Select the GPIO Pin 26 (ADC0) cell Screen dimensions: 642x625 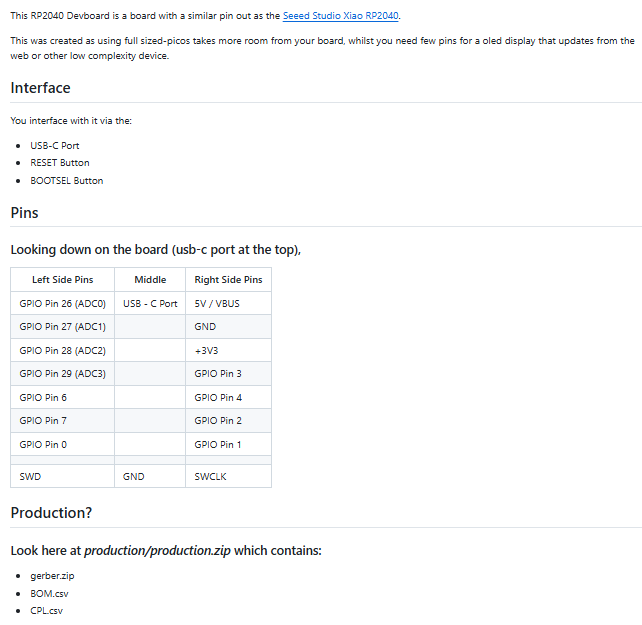click(x=62, y=303)
